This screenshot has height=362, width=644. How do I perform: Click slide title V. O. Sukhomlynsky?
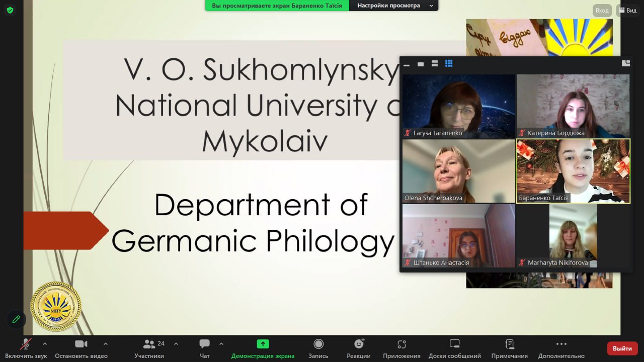tap(262, 70)
